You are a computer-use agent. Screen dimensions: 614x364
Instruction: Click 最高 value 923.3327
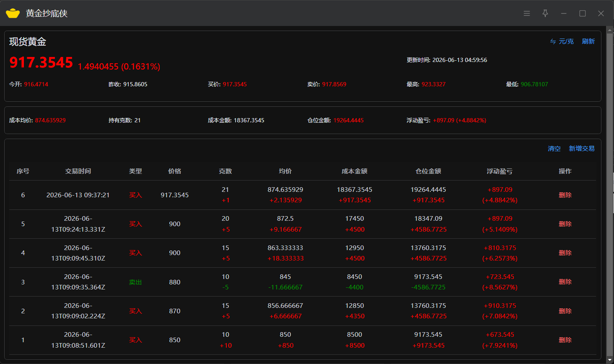(434, 84)
